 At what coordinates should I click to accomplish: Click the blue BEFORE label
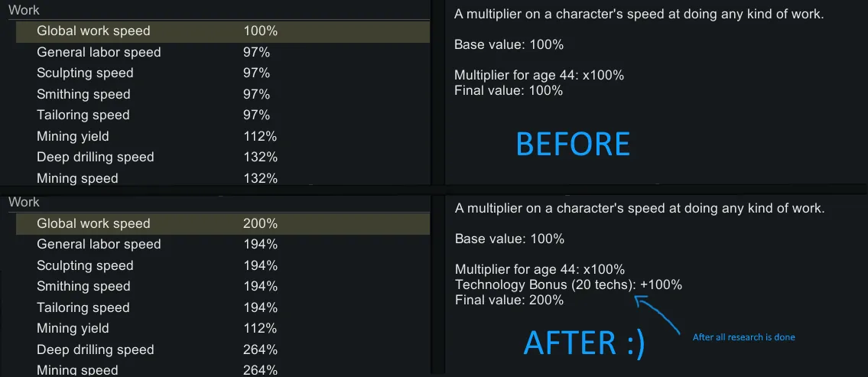tap(573, 144)
